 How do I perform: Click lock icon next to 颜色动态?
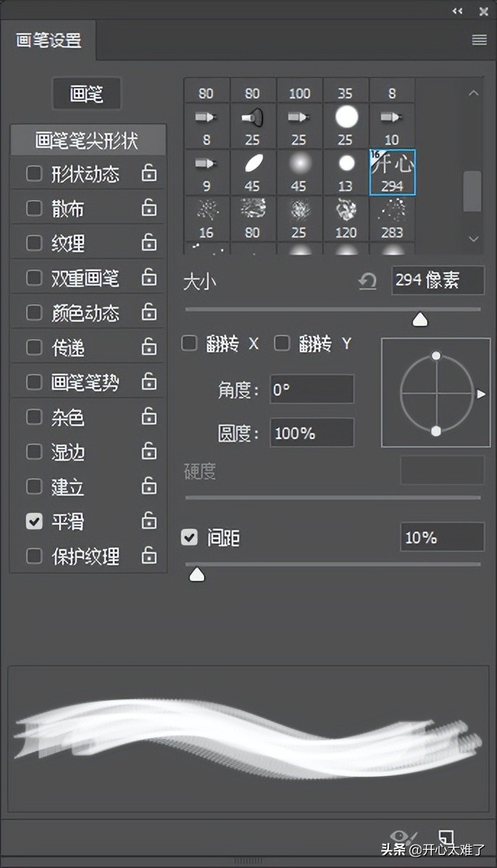(x=149, y=312)
